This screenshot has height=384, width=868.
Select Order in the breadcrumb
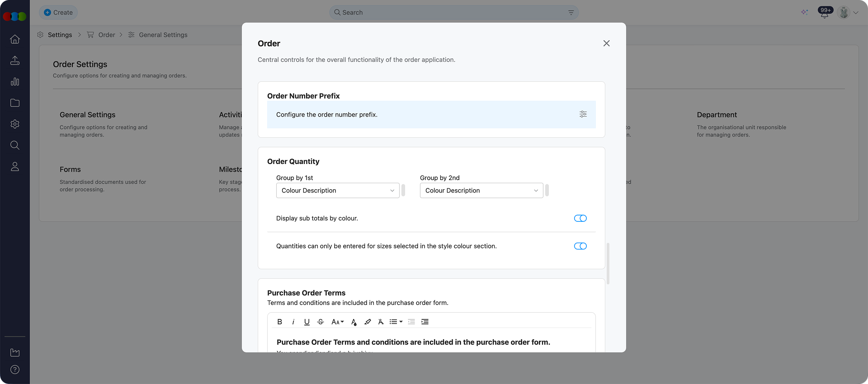click(107, 35)
